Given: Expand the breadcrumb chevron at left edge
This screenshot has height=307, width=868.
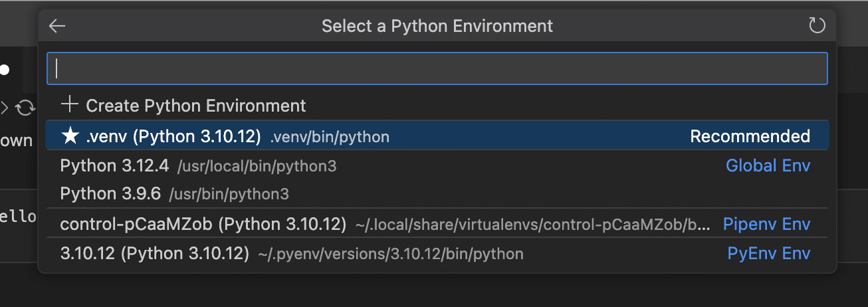Looking at the screenshot, I should 5,106.
